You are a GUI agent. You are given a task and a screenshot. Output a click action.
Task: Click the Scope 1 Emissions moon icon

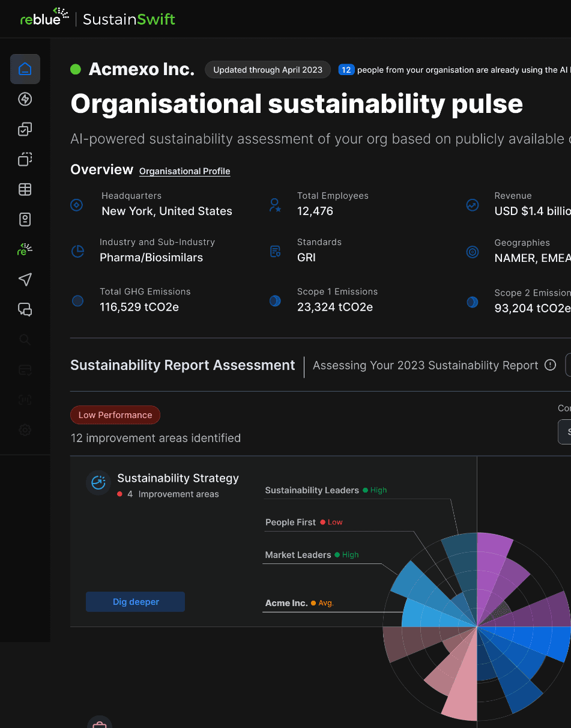(x=275, y=301)
